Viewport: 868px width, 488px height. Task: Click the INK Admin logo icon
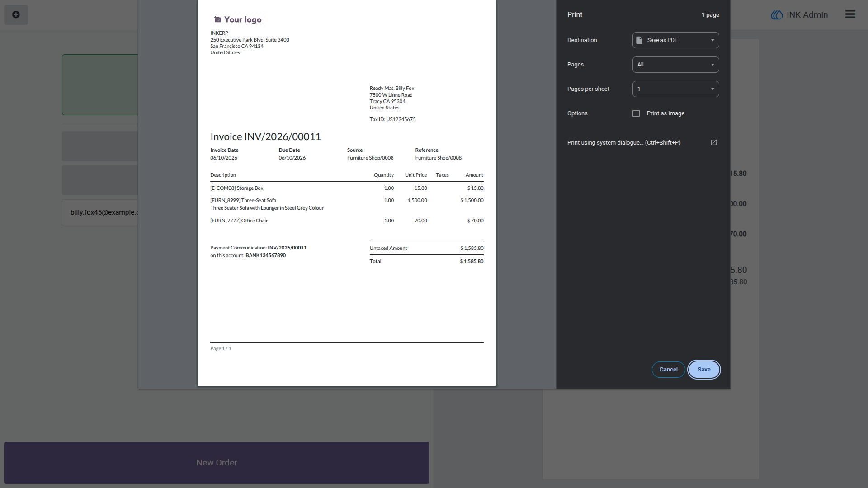click(x=777, y=15)
